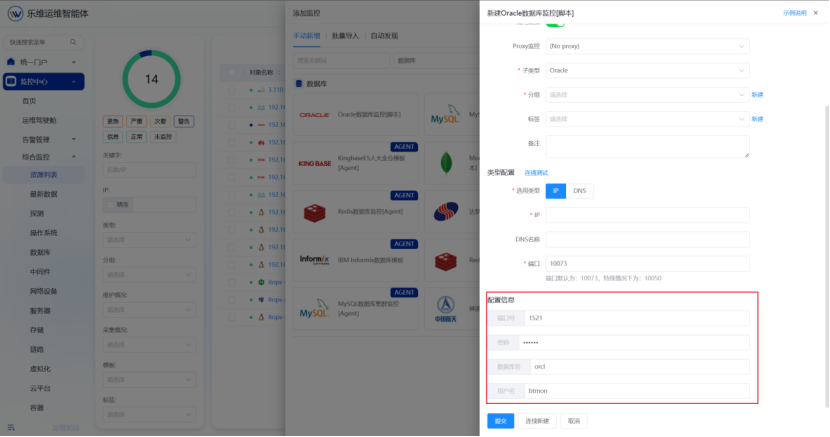Open the 分组 dropdown in the form
Viewport: 830px width, 437px height.
pyautogui.click(x=647, y=95)
